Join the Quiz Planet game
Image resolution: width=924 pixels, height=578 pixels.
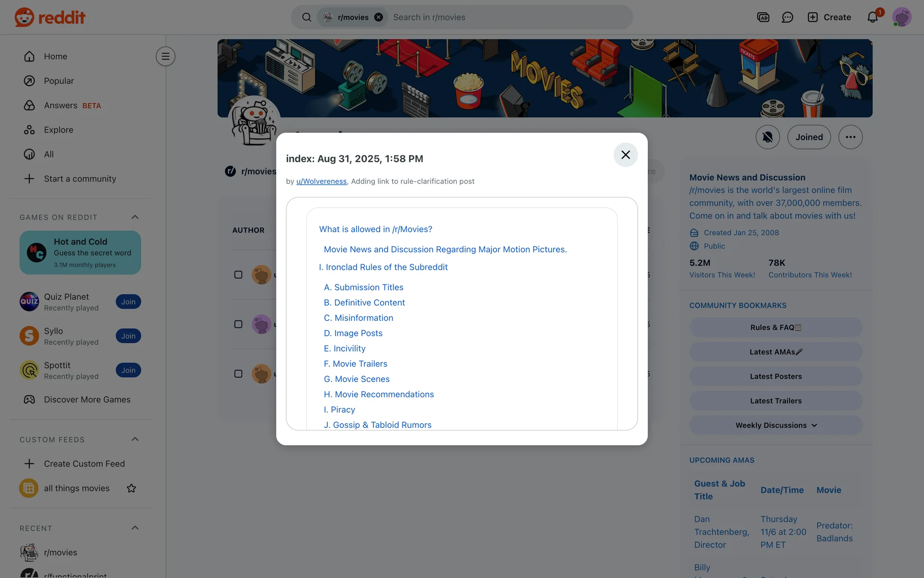tap(128, 302)
